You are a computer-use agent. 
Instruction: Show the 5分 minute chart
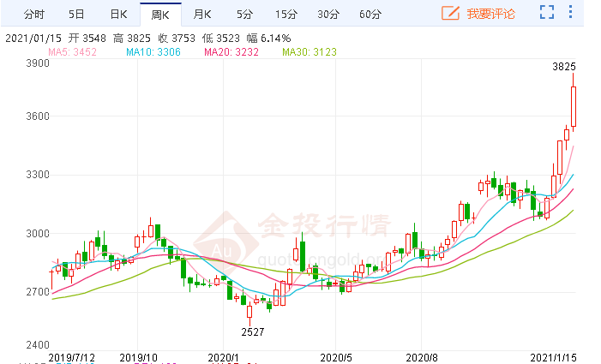click(244, 14)
